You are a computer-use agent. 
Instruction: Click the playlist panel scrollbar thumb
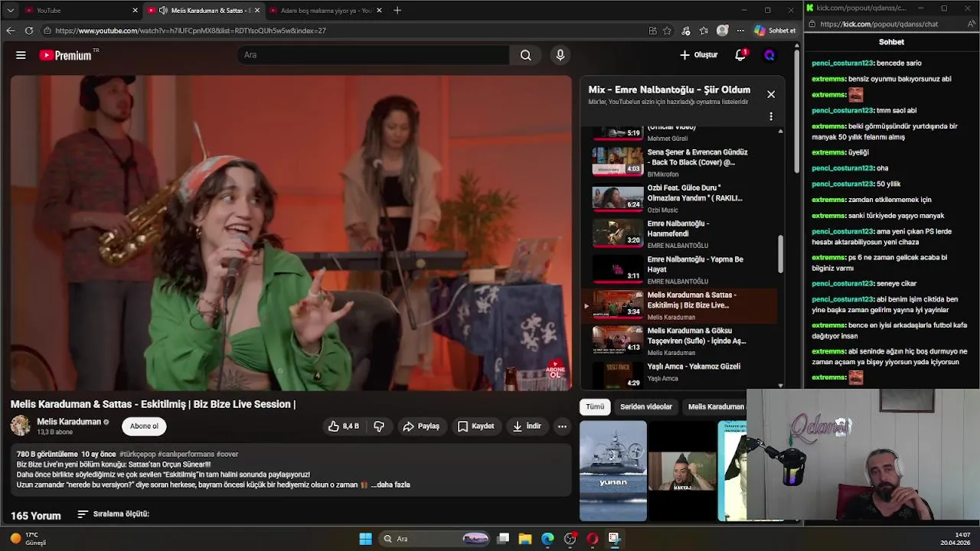click(x=780, y=254)
